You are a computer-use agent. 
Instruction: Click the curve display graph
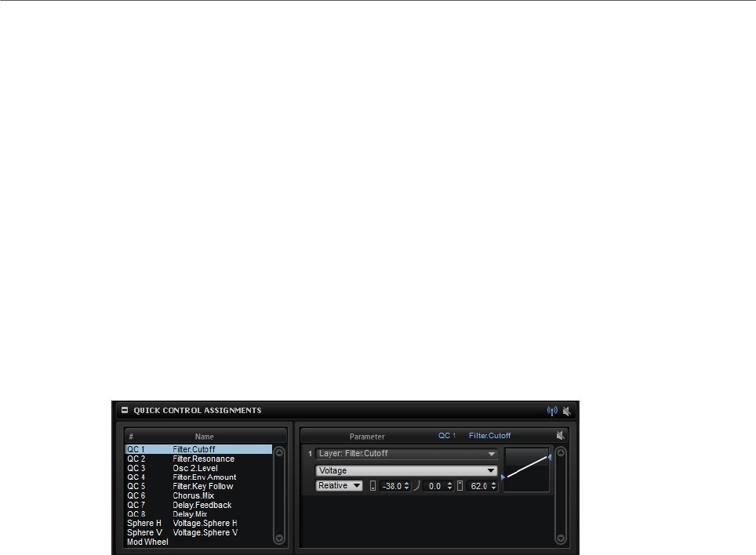coord(526,470)
